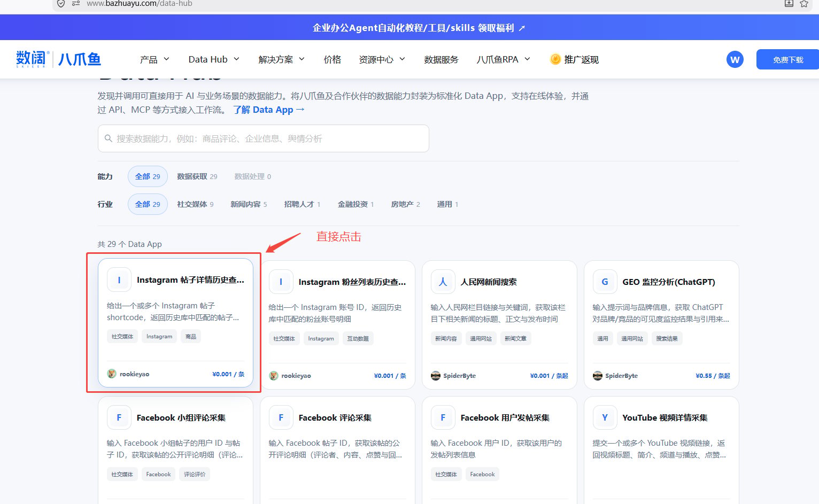Click the Facebook 用户发帖采集 F icon
This screenshot has height=504, width=819.
click(443, 417)
